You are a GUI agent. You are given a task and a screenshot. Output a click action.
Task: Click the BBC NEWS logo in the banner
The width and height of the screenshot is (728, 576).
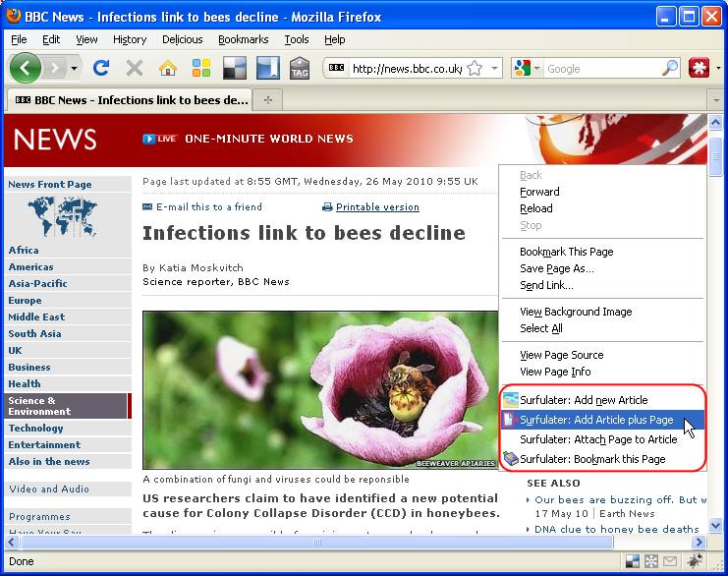[55, 140]
